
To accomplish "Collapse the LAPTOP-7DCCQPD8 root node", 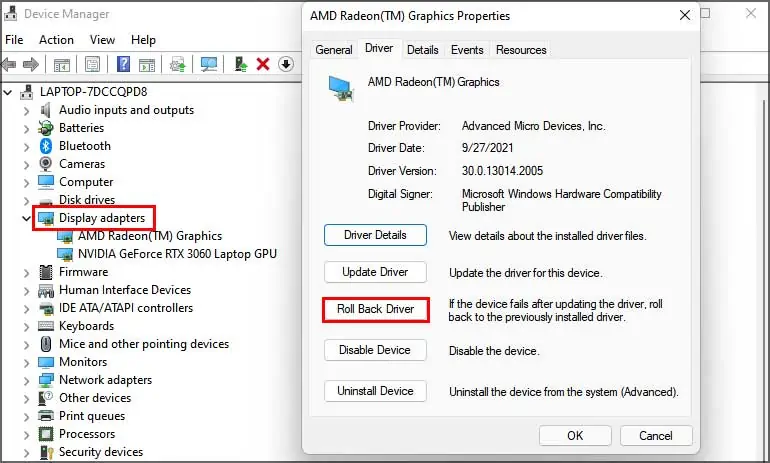I will pos(8,92).
